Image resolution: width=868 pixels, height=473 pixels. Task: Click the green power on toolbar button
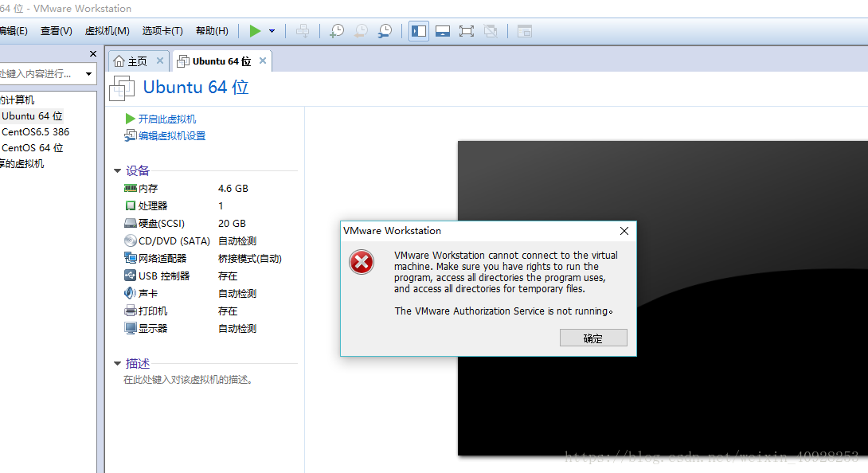point(255,31)
